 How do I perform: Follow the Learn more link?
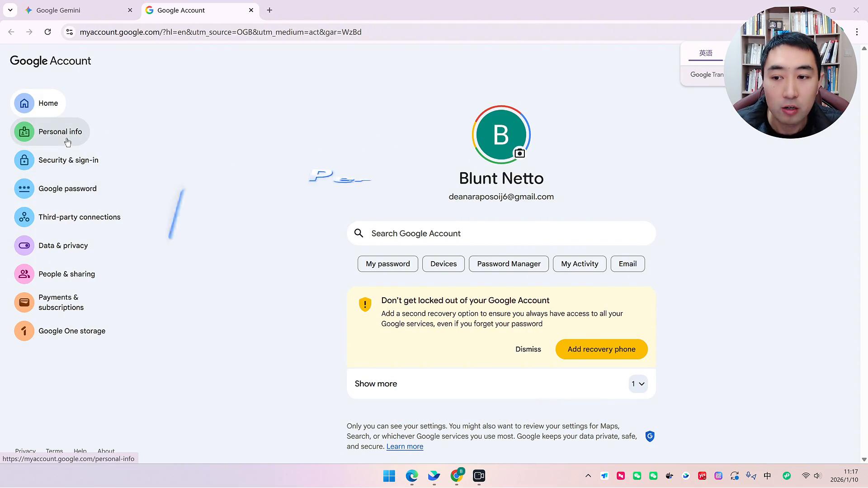click(x=405, y=446)
